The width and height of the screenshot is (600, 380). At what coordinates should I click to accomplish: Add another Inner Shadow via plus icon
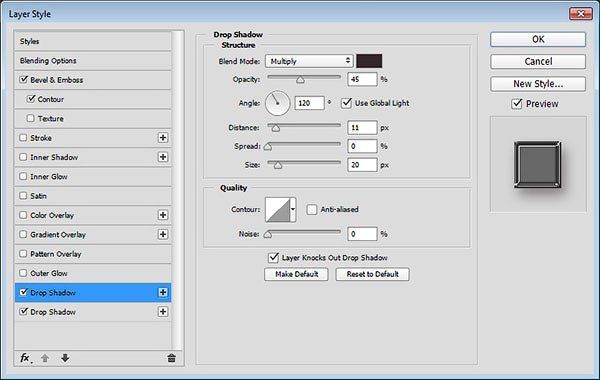point(163,157)
